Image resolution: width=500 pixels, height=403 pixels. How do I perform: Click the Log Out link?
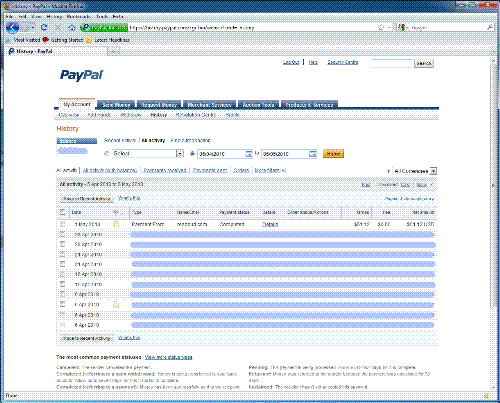[291, 62]
